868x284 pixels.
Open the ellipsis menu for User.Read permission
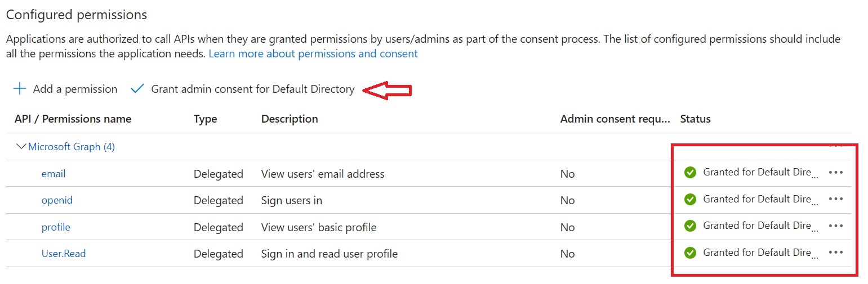(836, 253)
